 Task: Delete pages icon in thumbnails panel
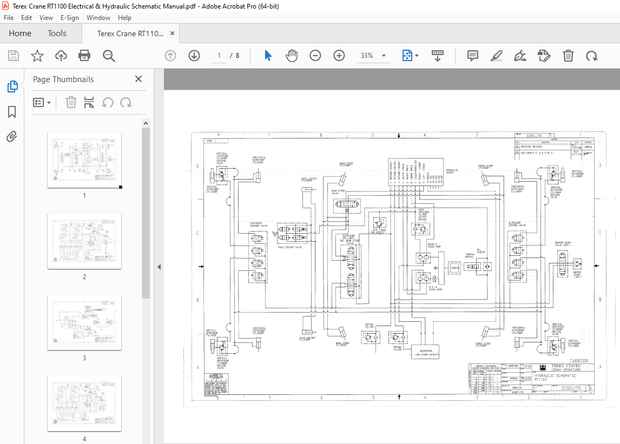(x=71, y=103)
